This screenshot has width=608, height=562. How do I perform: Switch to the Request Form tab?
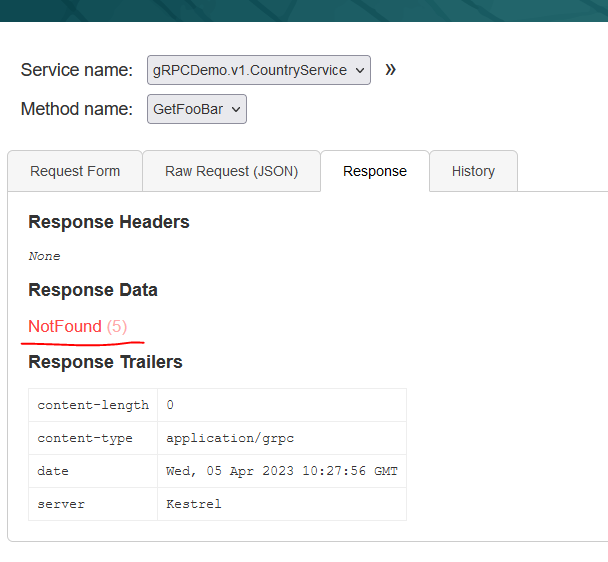coord(75,171)
